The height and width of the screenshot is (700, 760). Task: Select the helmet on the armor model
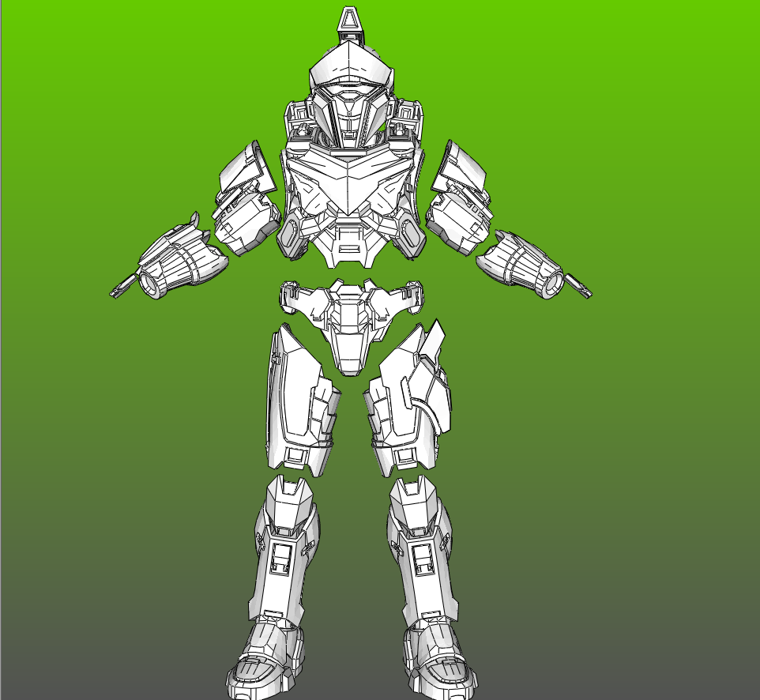point(351,95)
